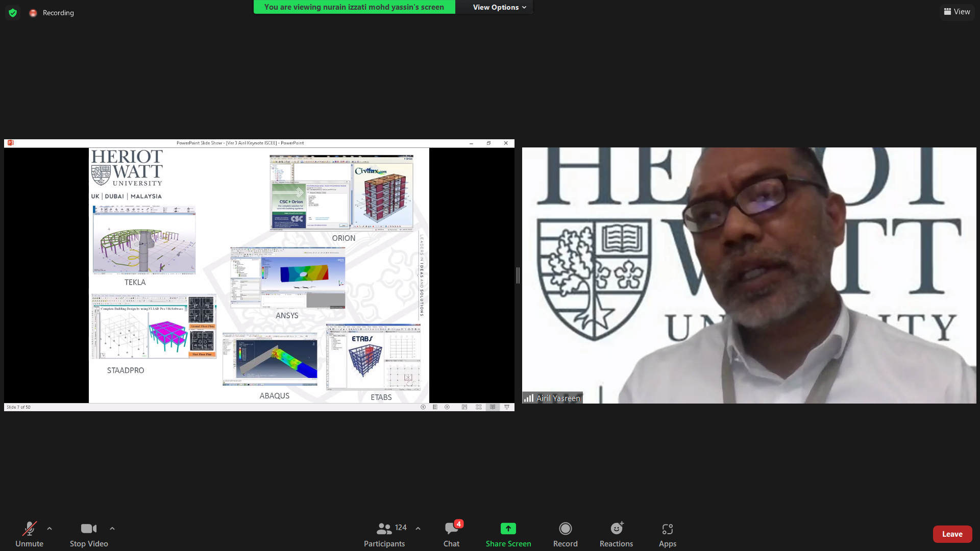Click the ABAQUS caption text
The image size is (980, 551).
275,396
